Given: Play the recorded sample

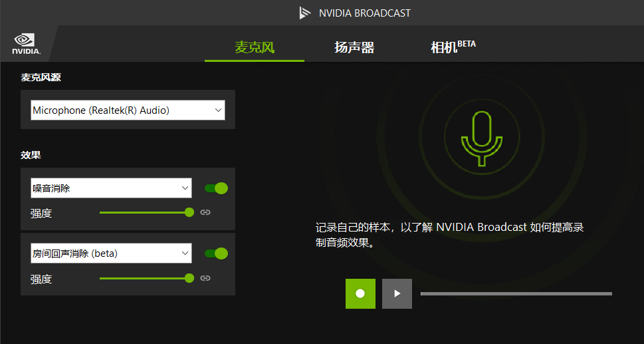Looking at the screenshot, I should click(397, 293).
